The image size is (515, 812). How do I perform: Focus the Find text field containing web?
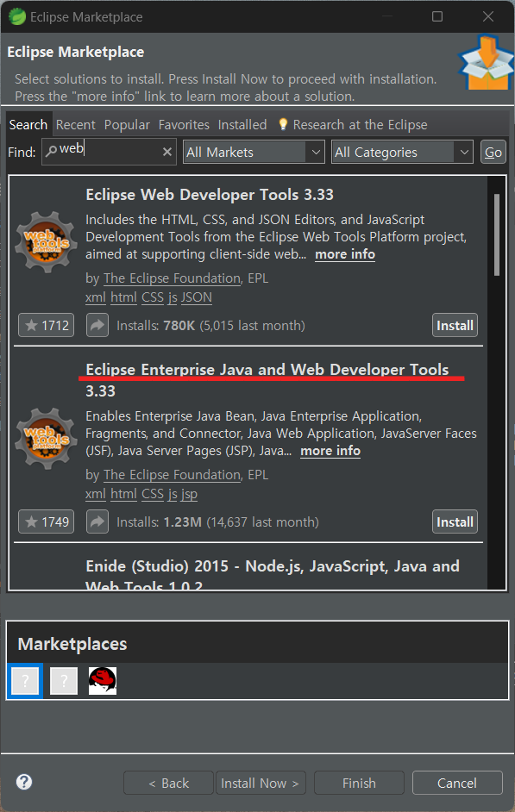point(109,152)
